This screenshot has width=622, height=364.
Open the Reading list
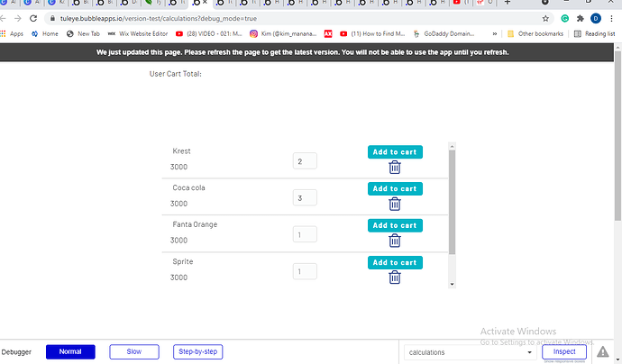pos(595,33)
